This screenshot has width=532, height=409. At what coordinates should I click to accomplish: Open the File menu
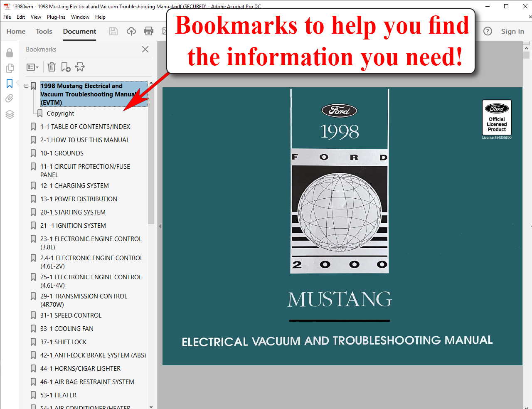(7, 17)
